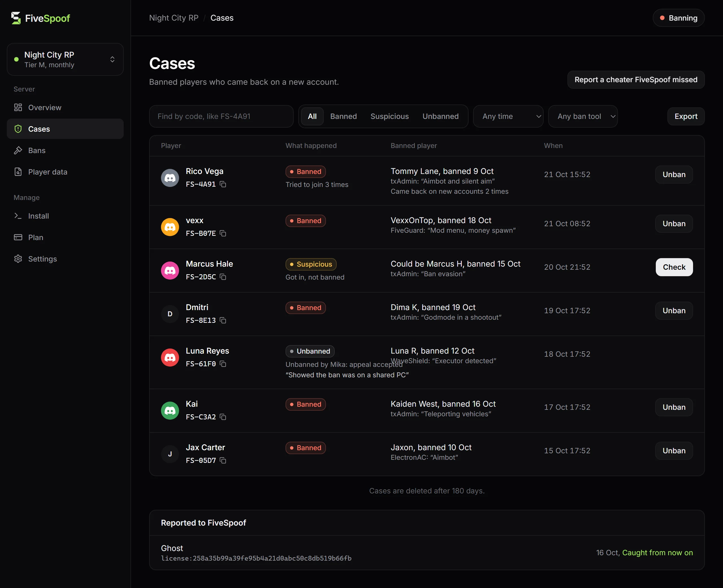
Task: Click Report a cheater FiveSpoof missed
Action: pyautogui.click(x=636, y=80)
